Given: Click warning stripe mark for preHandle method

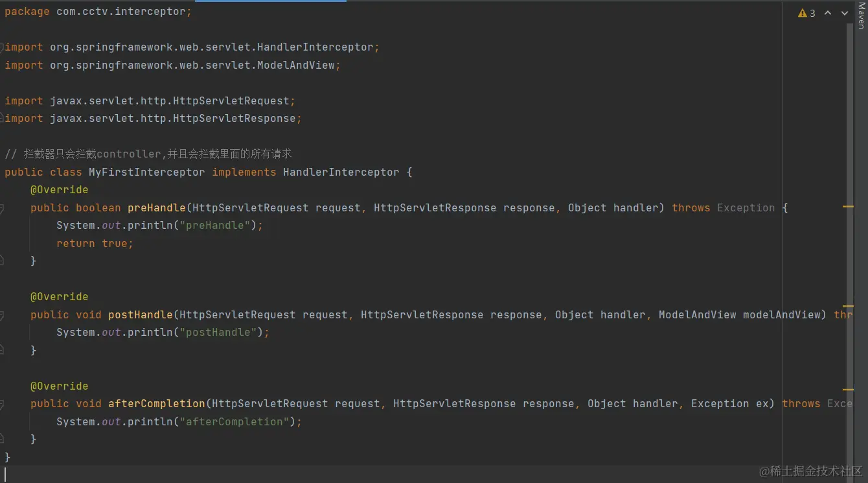Looking at the screenshot, I should (x=848, y=206).
